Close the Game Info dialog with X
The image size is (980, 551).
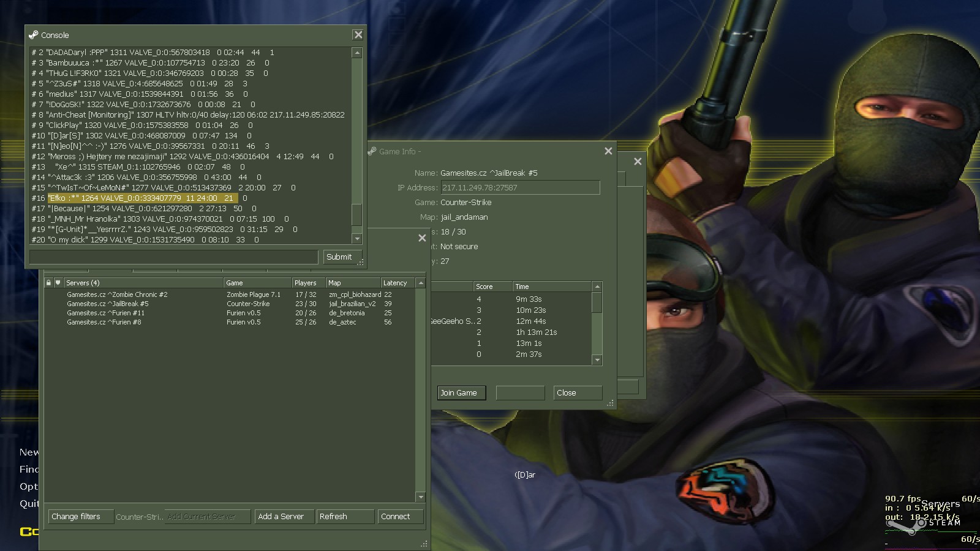point(608,151)
